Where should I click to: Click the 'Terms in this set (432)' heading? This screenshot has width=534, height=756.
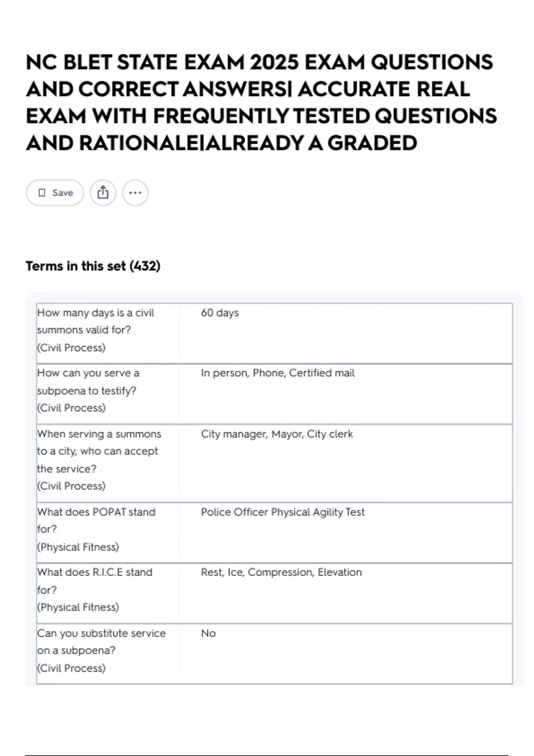(x=93, y=266)
